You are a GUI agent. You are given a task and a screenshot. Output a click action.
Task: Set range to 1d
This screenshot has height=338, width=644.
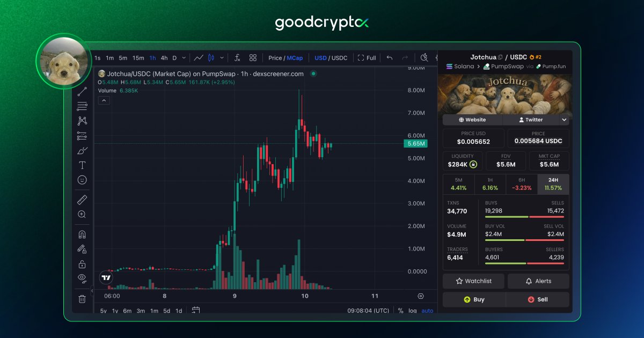coord(179,311)
